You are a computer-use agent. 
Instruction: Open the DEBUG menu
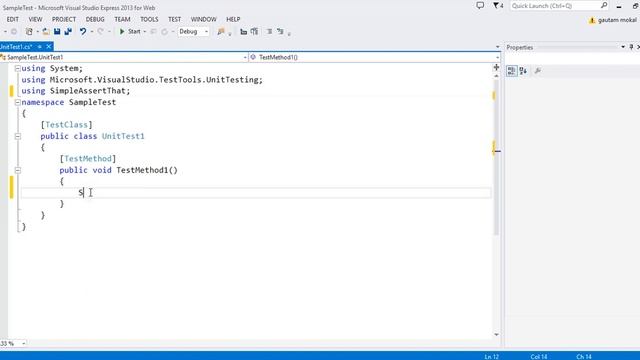click(95, 19)
